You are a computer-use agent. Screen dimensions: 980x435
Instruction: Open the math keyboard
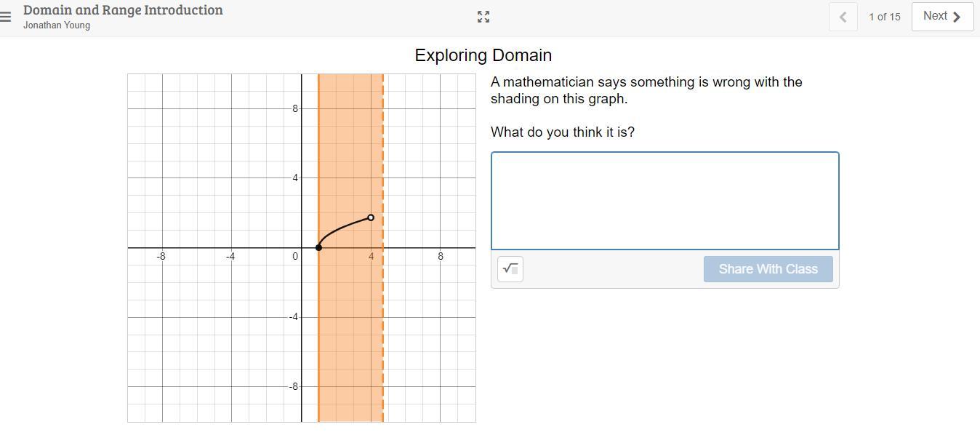510,269
